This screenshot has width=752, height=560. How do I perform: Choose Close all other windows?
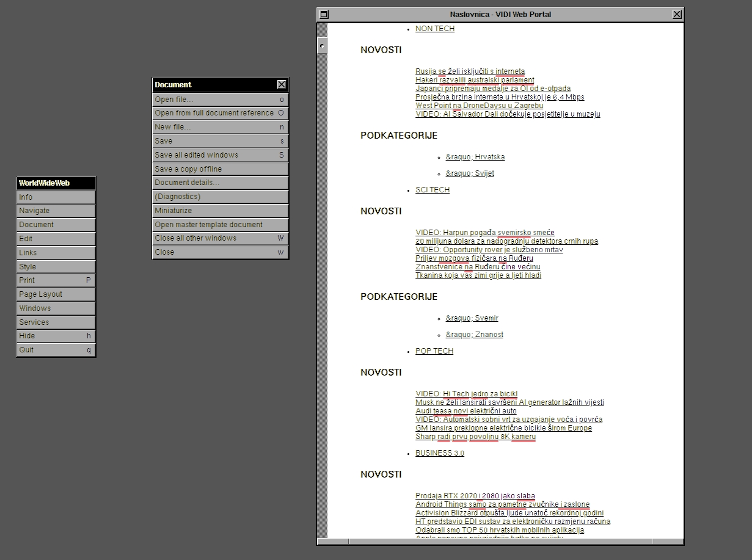[219, 238]
